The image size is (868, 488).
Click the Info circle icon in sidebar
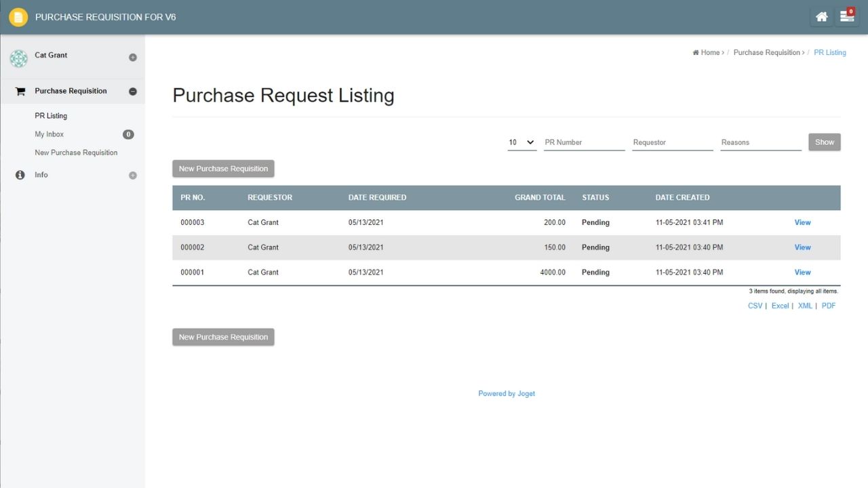click(x=20, y=175)
